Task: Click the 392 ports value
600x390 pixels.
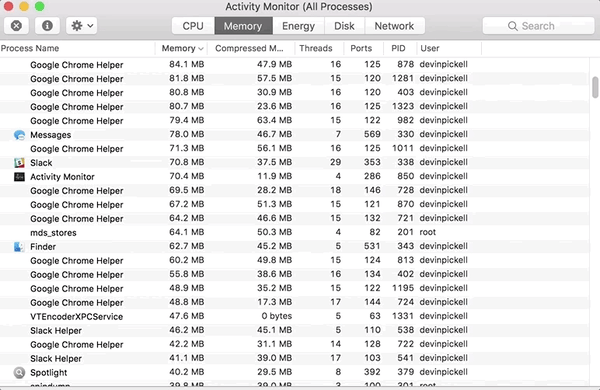Action: point(372,372)
